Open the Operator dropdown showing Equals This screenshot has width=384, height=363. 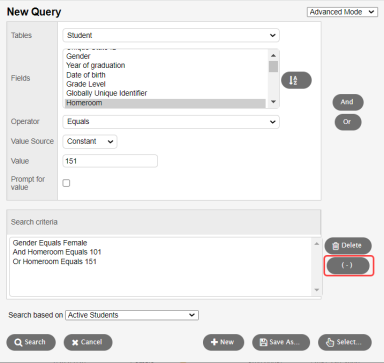pyautogui.click(x=171, y=122)
